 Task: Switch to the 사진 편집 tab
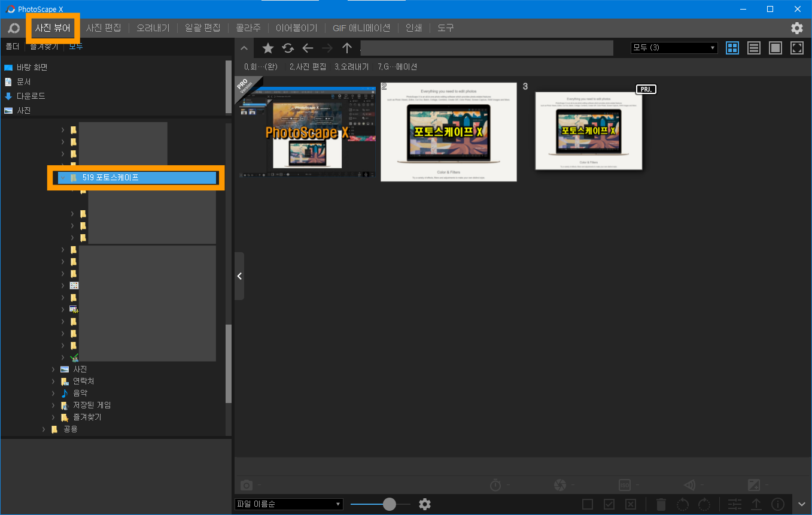pos(104,28)
